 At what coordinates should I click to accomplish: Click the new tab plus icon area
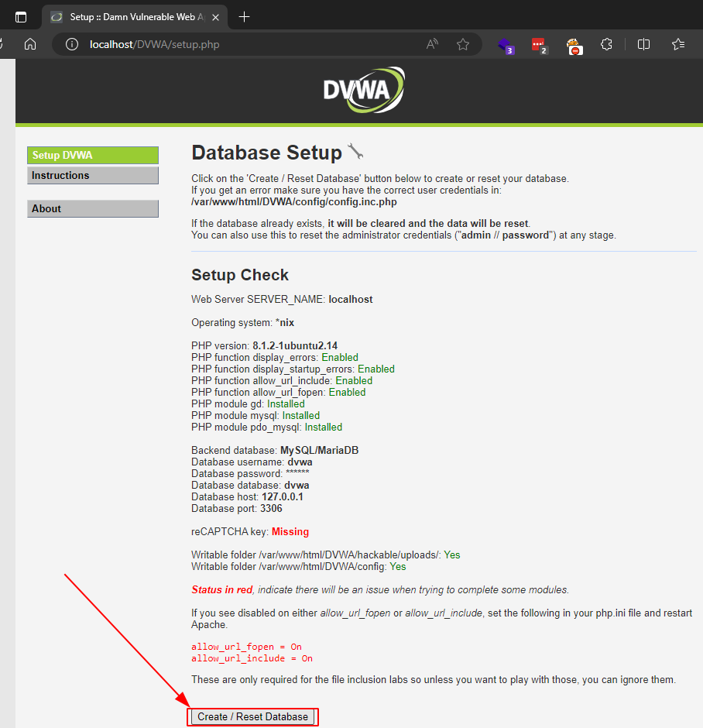tap(242, 15)
